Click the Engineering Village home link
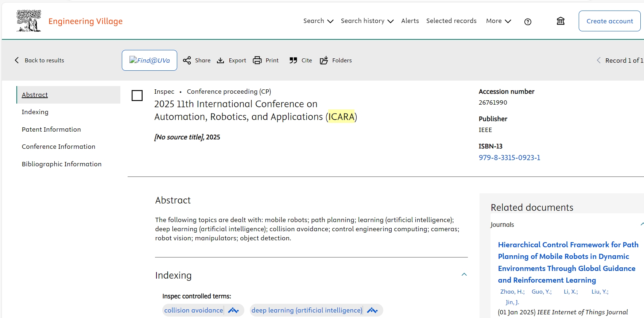The height and width of the screenshot is (318, 644). (x=85, y=22)
